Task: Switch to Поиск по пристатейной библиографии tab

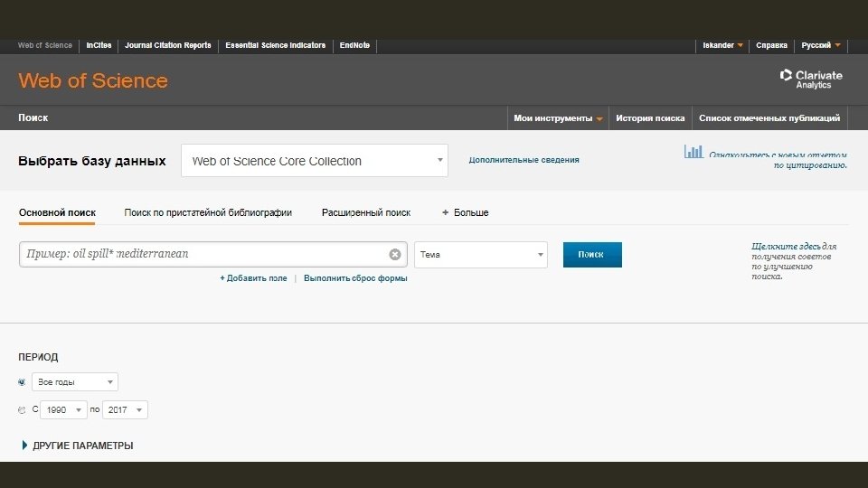Action: coord(208,212)
